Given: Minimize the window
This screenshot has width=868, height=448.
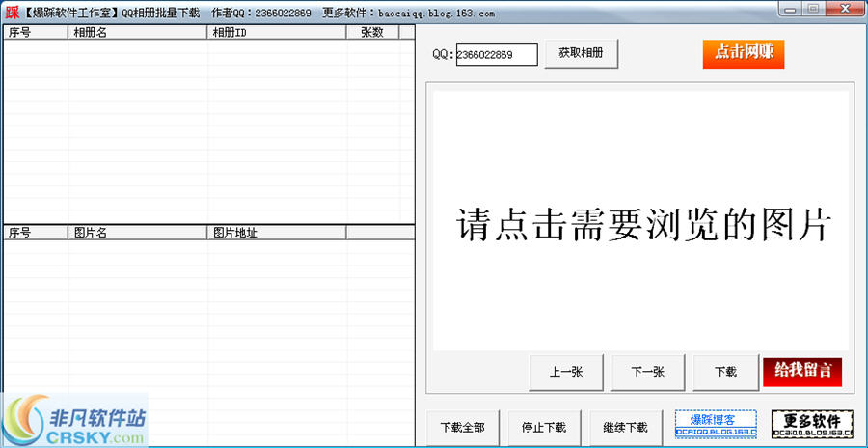Looking at the screenshot, I should point(789,9).
